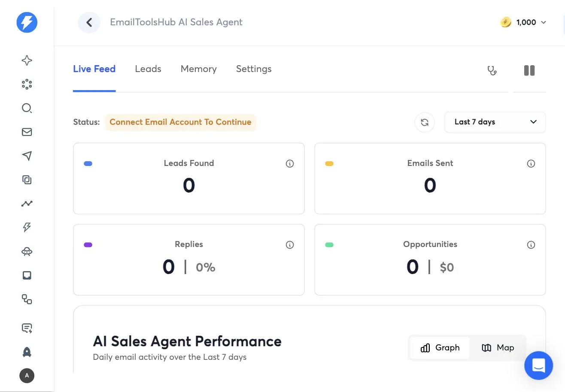Open the envelope email sidebar icon
565x392 pixels.
click(x=27, y=132)
